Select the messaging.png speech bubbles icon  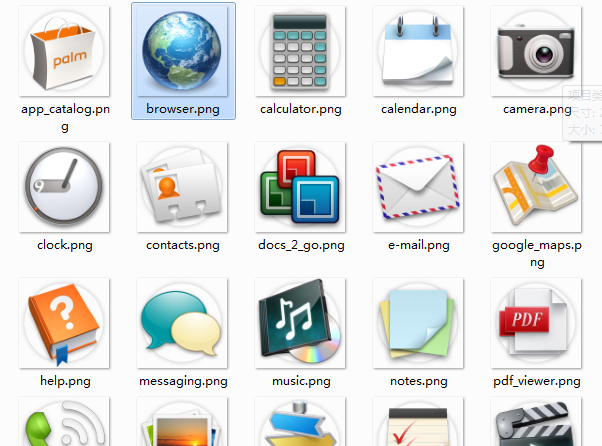tap(182, 323)
